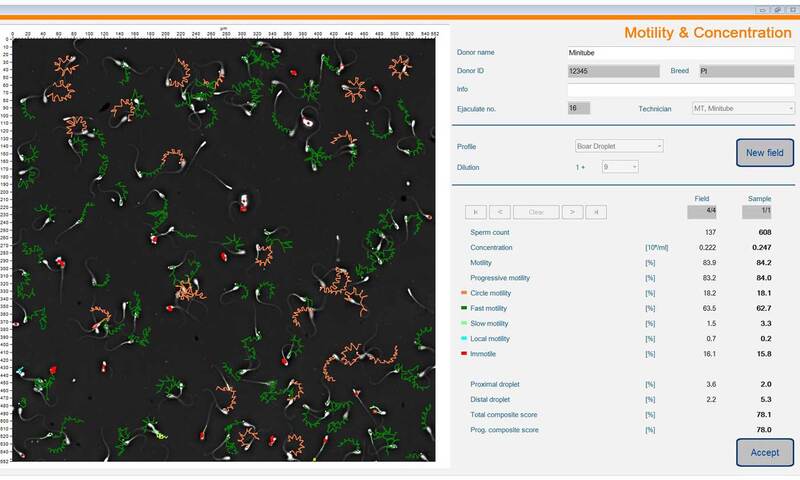Click the Immotile red legend marker
Viewport: 800px width, 480px height.
coord(463,354)
